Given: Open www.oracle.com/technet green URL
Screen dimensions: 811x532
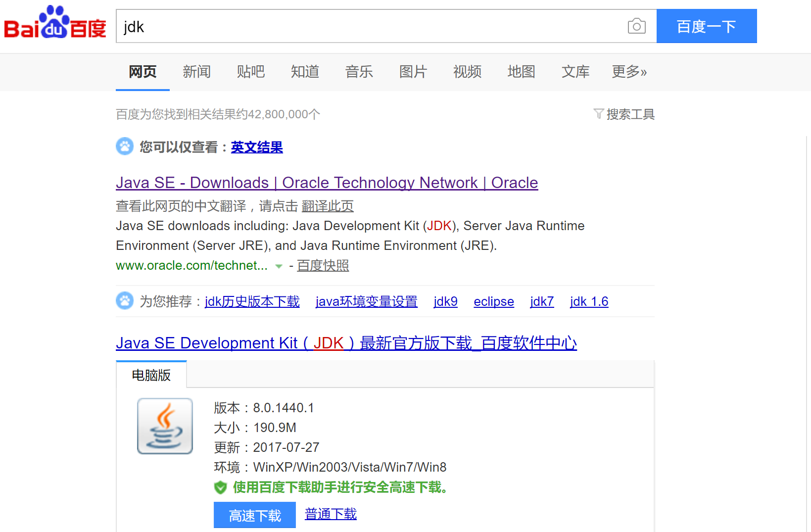Looking at the screenshot, I should tap(191, 266).
